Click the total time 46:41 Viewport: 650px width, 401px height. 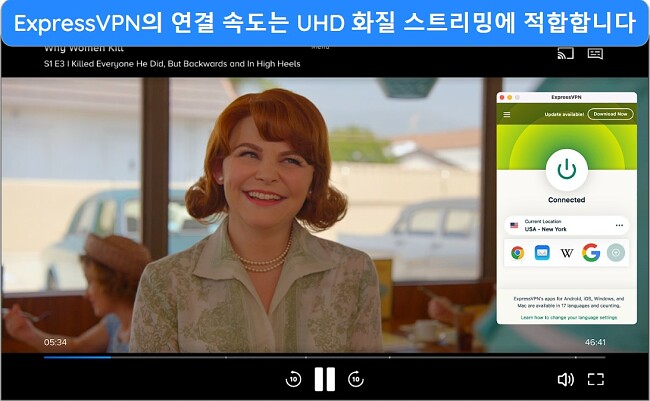(595, 343)
